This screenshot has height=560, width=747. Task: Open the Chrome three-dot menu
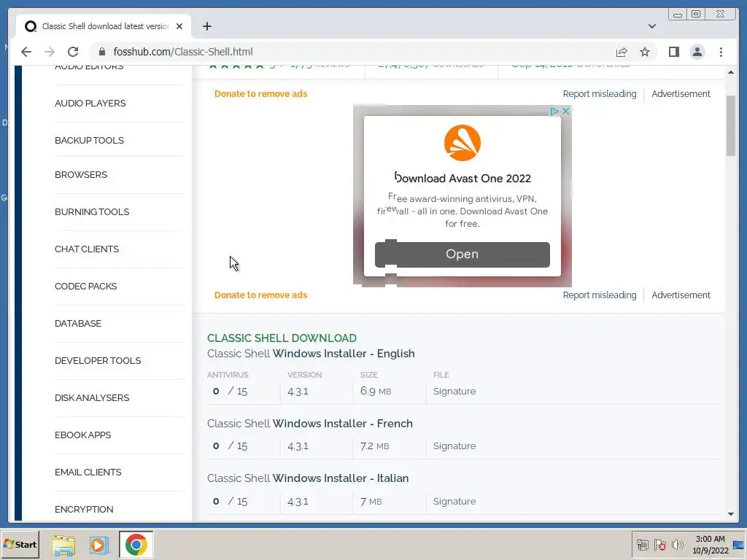click(x=721, y=52)
